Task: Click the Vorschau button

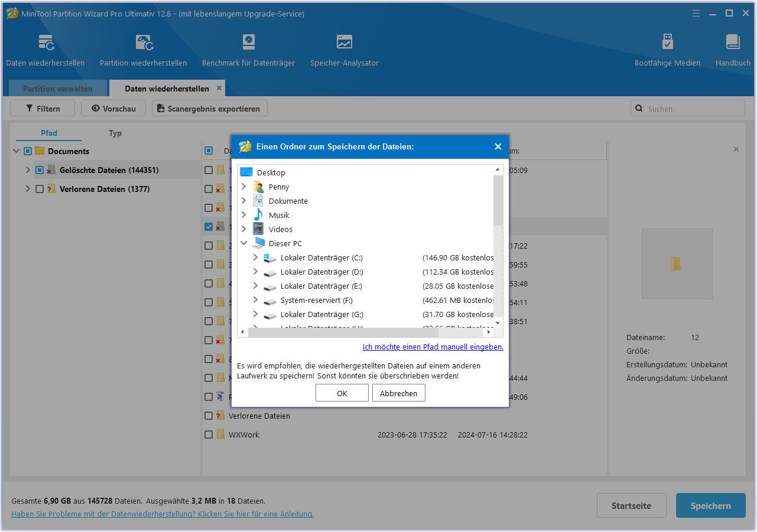Action: [x=113, y=109]
